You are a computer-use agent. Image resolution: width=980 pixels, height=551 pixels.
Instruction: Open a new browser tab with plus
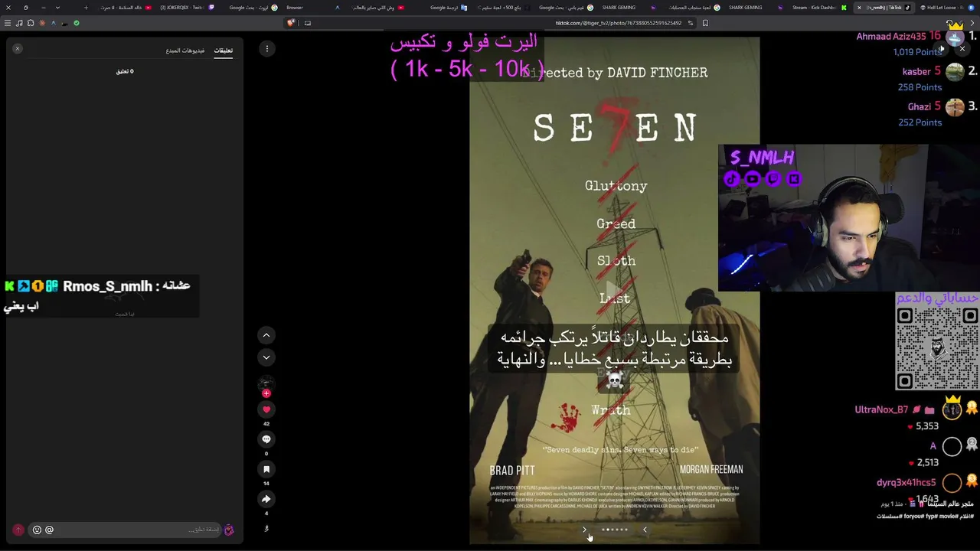coord(86,8)
